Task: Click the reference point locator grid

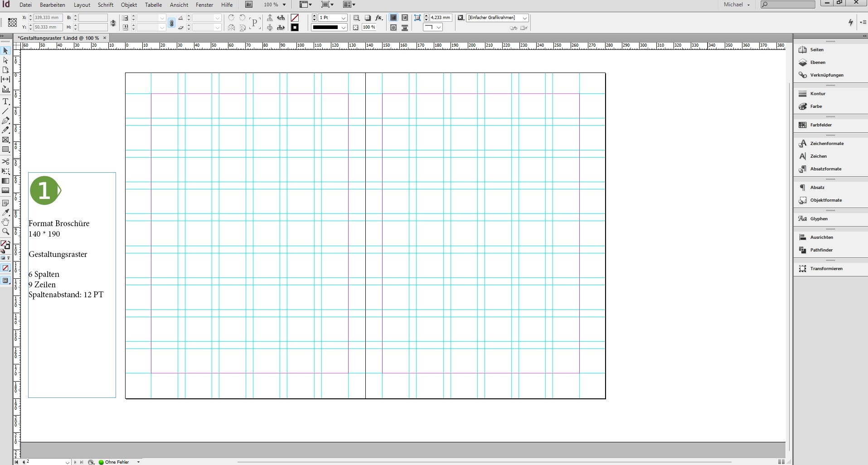Action: pos(12,22)
